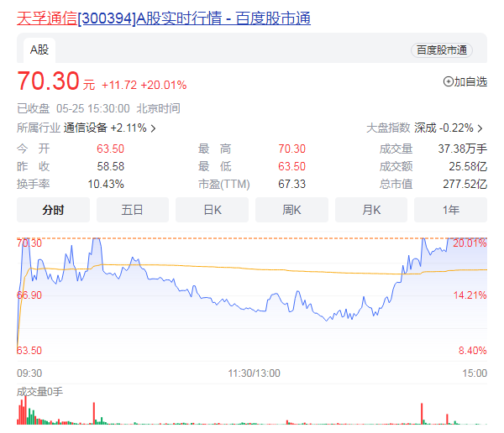This screenshot has height=433, width=504.
Task: Click the large 70.30 current price
Action: pyautogui.click(x=49, y=83)
